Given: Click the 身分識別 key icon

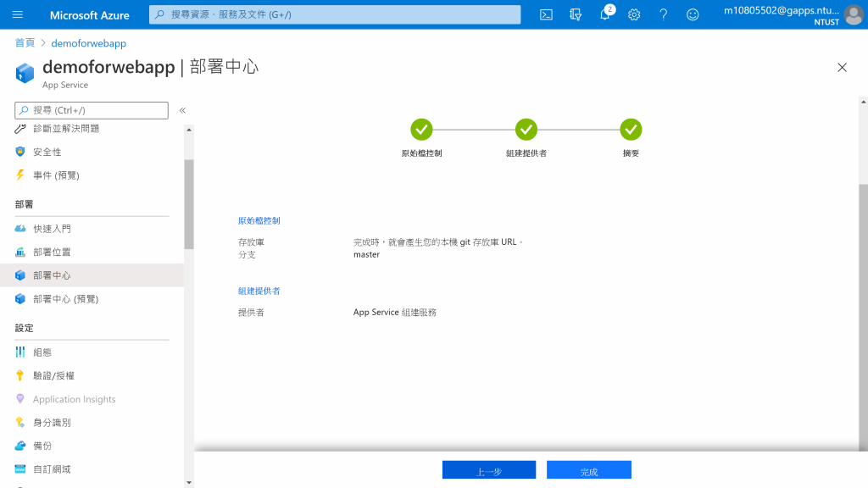Looking at the screenshot, I should point(20,422).
